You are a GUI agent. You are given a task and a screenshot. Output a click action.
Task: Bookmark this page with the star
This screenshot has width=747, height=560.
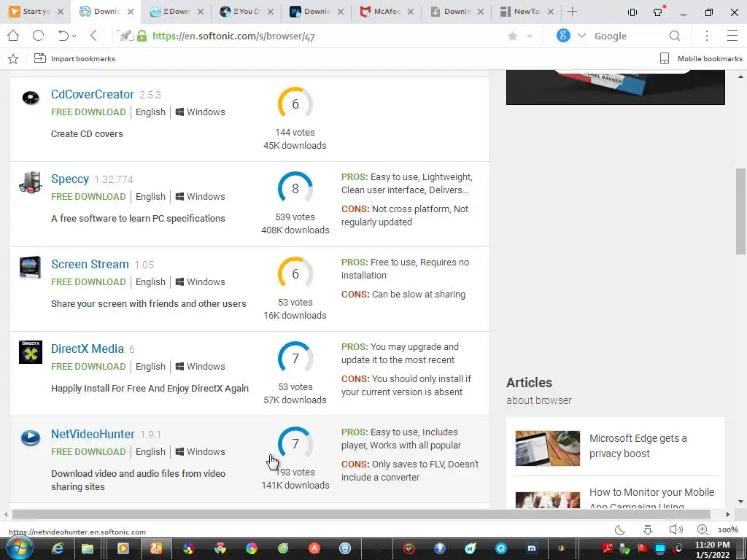pos(513,36)
